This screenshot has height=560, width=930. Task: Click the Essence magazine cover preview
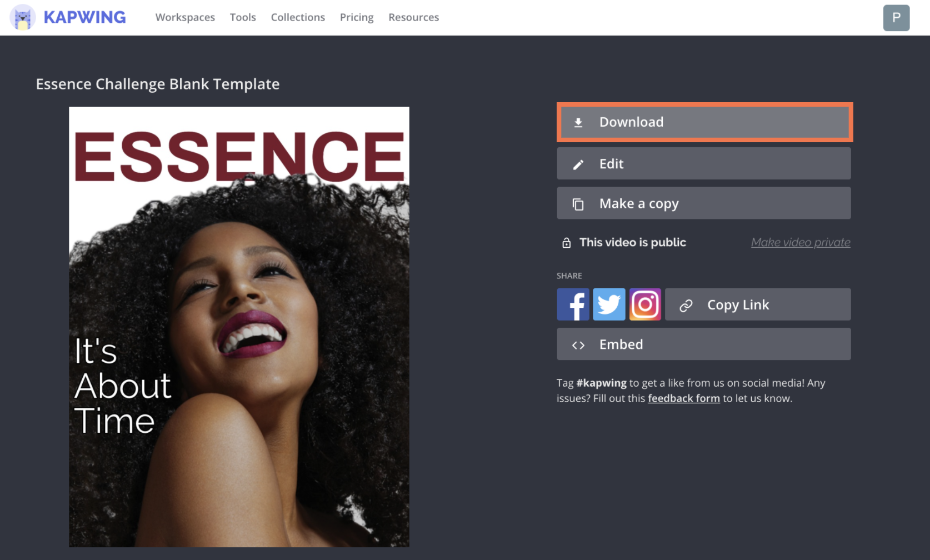coord(239,327)
